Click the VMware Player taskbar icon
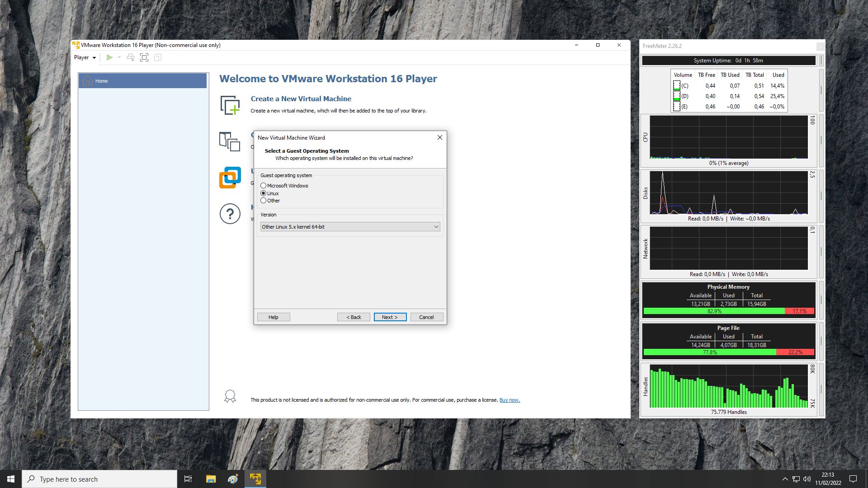Viewport: 868px width, 488px height. click(x=255, y=479)
